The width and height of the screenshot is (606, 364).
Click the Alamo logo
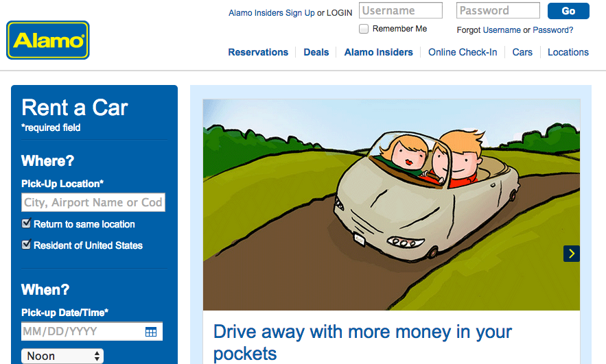pos(48,40)
